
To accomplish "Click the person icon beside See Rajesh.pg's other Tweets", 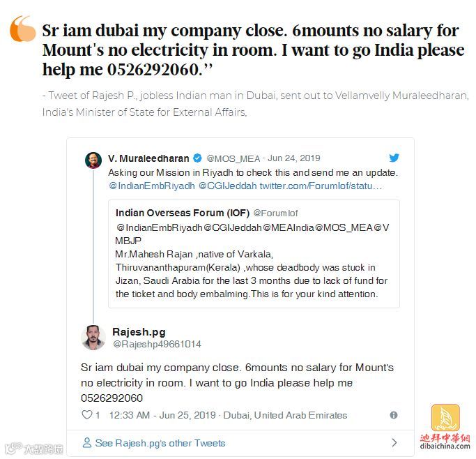I will pos(87,442).
